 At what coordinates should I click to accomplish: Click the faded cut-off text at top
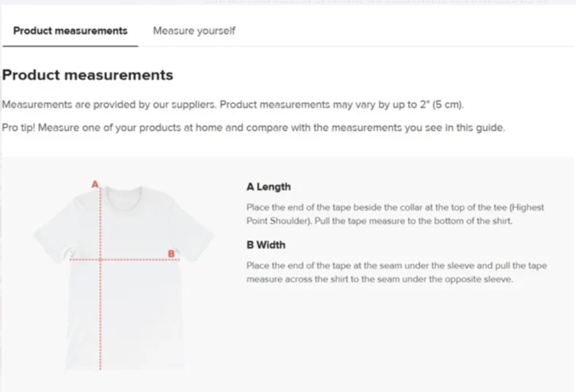[377, 2]
